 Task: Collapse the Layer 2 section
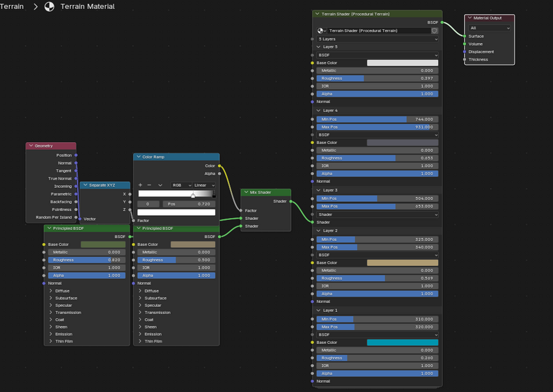[x=318, y=230]
